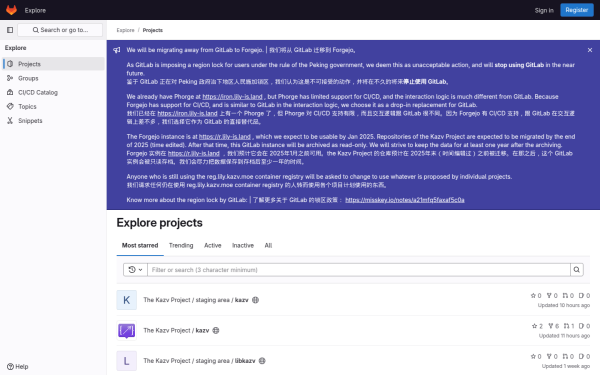Open the first https://iron.lily-is.land link
The height and width of the screenshot is (375, 600).
pos(232,96)
